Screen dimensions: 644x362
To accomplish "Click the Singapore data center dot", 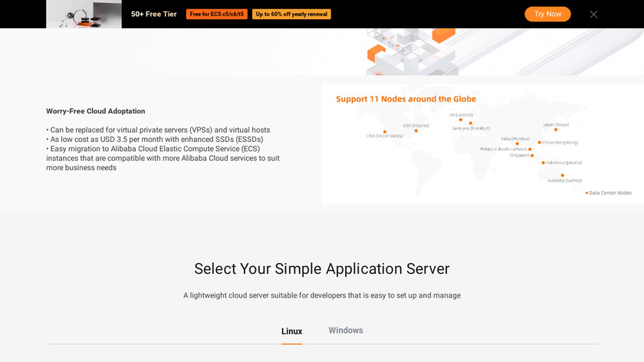I will [x=532, y=155].
